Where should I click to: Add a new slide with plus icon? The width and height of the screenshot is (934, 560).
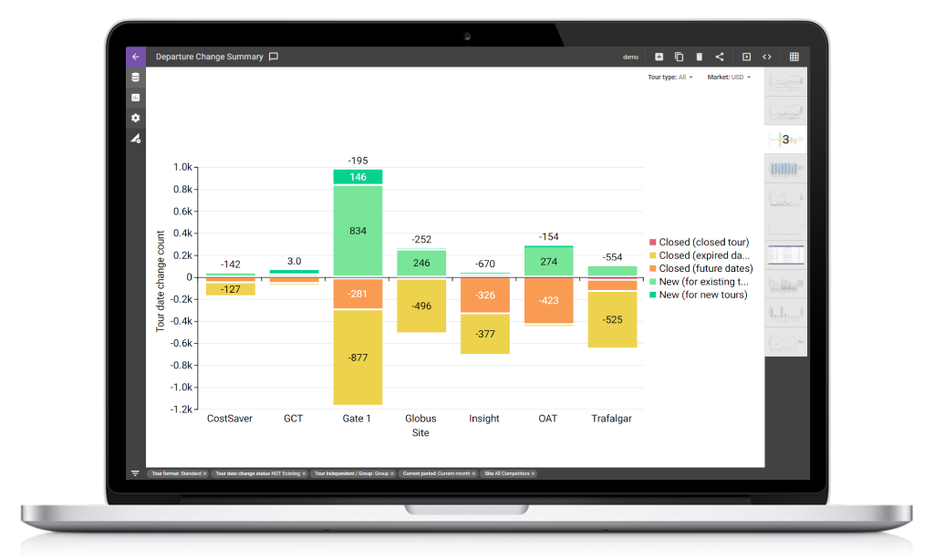(659, 57)
